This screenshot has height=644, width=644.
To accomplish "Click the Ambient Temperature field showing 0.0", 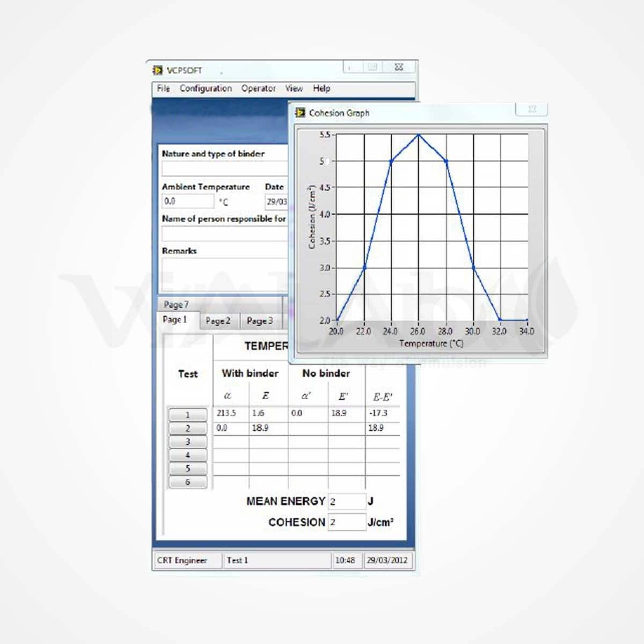I will 188,201.
